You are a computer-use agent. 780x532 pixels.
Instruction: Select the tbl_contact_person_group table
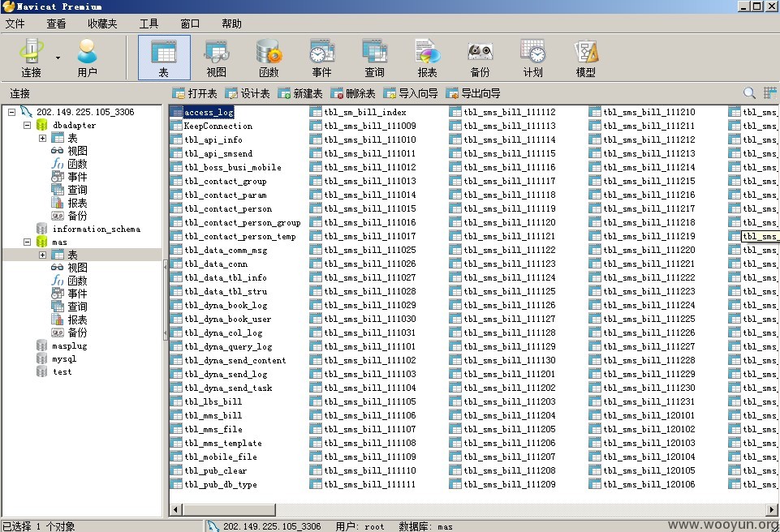242,222
